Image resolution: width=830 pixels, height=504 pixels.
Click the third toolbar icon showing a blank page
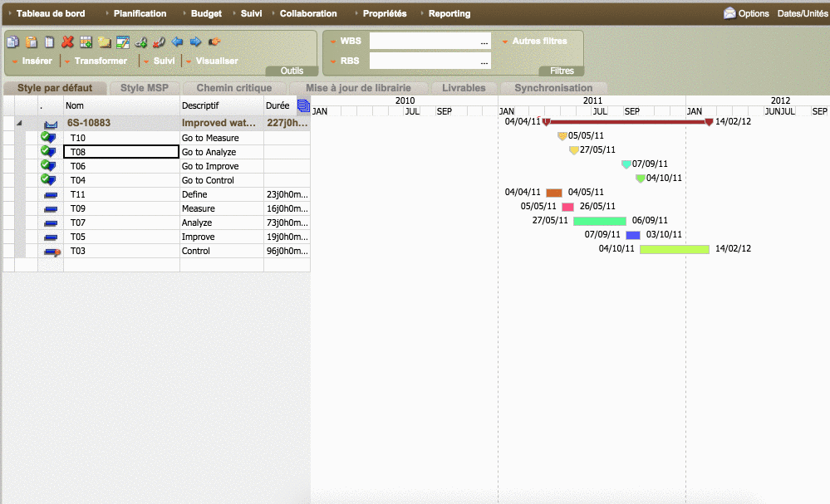[49, 42]
